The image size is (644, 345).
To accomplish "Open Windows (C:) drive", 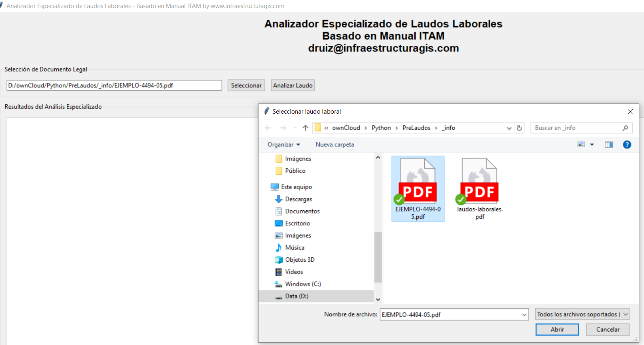I will tap(303, 284).
